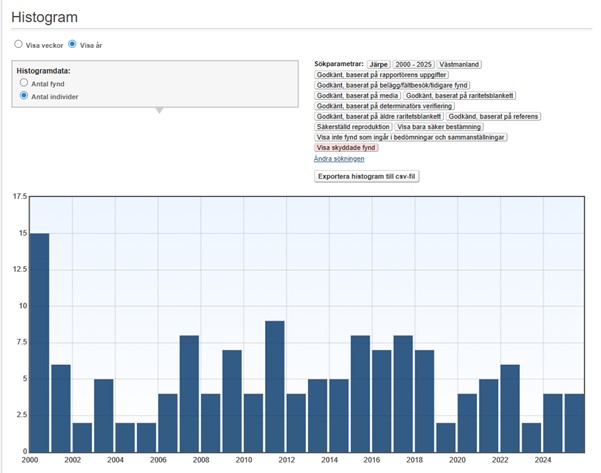601x473 pixels.
Task: Click 'Godkänt, baserat på media' tag
Action: coord(357,95)
